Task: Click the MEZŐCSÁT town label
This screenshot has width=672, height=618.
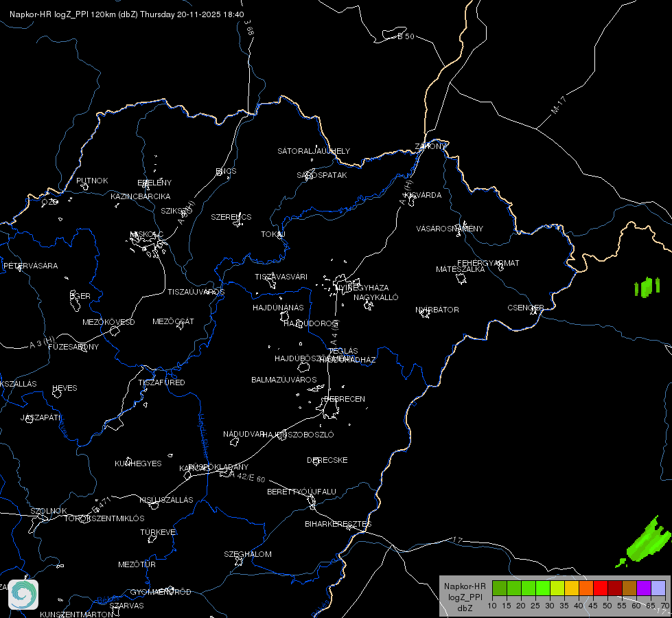Action: [173, 321]
